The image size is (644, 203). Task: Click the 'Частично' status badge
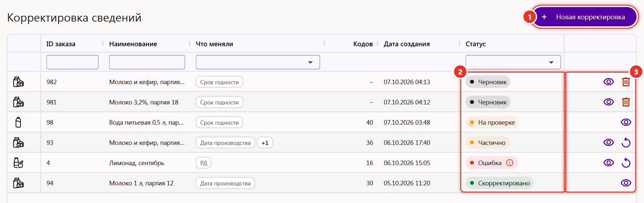coord(488,143)
